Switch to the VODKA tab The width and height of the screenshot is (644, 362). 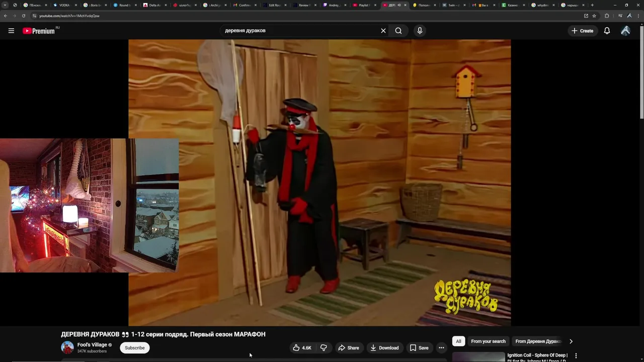click(64, 5)
